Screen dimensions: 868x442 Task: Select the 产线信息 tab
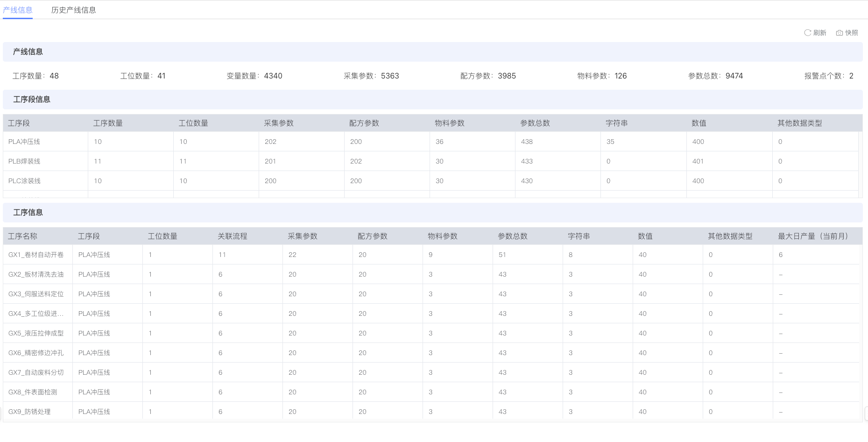click(x=18, y=10)
